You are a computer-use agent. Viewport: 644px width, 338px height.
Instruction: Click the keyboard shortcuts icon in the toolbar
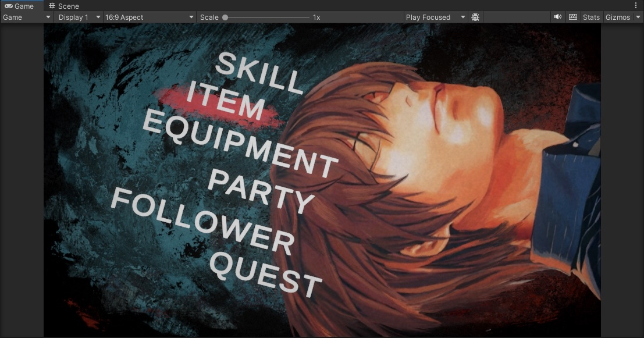coord(573,17)
